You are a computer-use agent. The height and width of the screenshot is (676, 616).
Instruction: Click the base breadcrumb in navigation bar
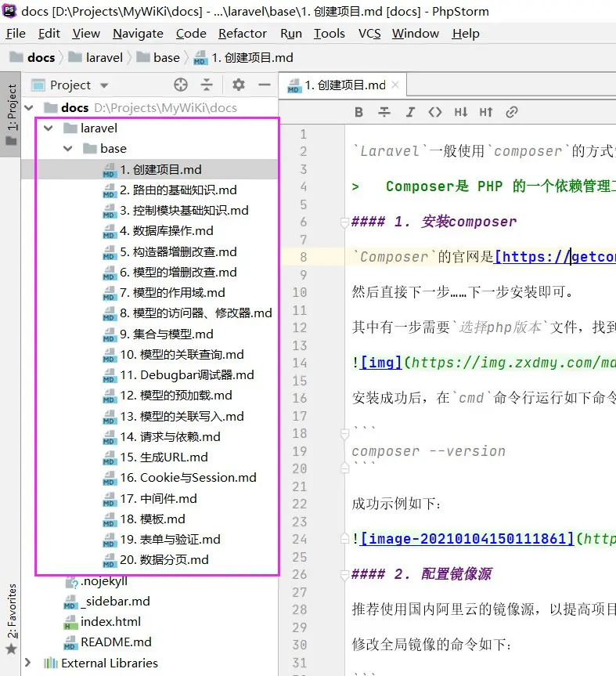[x=158, y=57]
